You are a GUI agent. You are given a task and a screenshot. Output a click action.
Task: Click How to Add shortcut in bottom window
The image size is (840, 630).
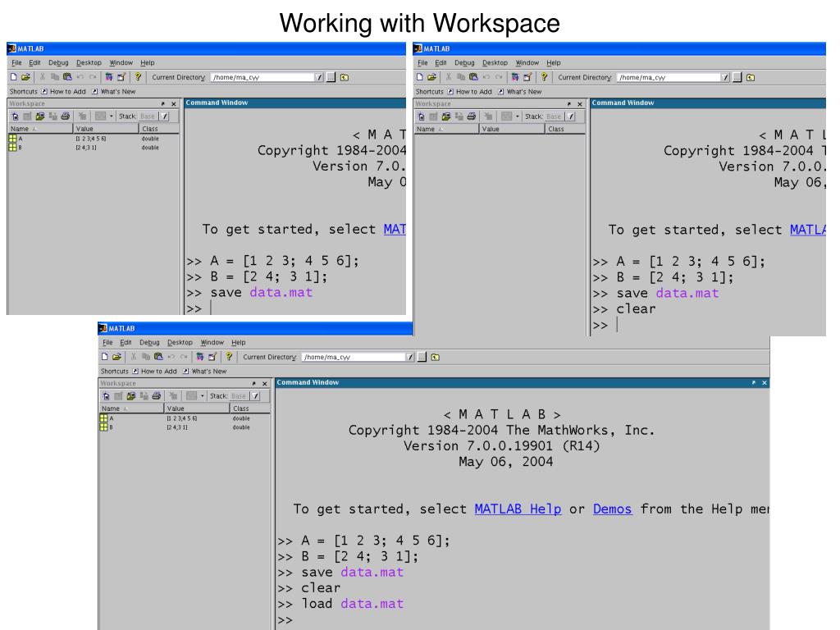coord(154,372)
